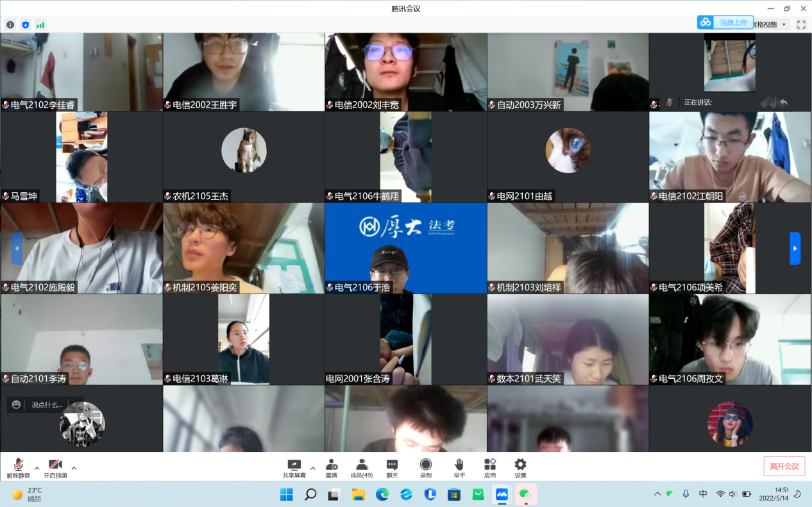Select the video tile of 自动2101李涛

click(x=81, y=340)
